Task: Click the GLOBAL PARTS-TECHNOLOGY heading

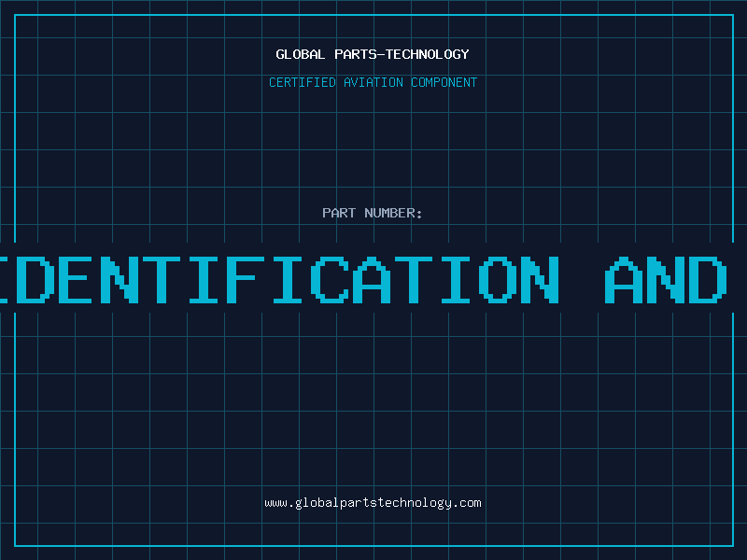Action: pyautogui.click(x=373, y=54)
